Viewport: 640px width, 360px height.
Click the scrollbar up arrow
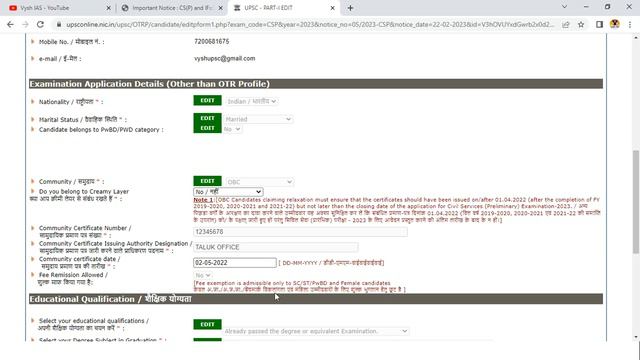[636, 38]
